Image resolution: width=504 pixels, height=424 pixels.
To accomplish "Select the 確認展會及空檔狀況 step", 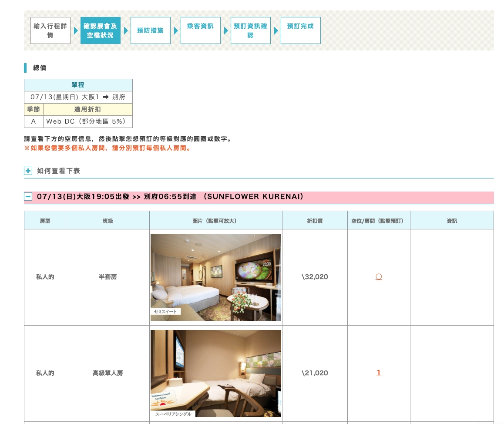I will (x=100, y=30).
